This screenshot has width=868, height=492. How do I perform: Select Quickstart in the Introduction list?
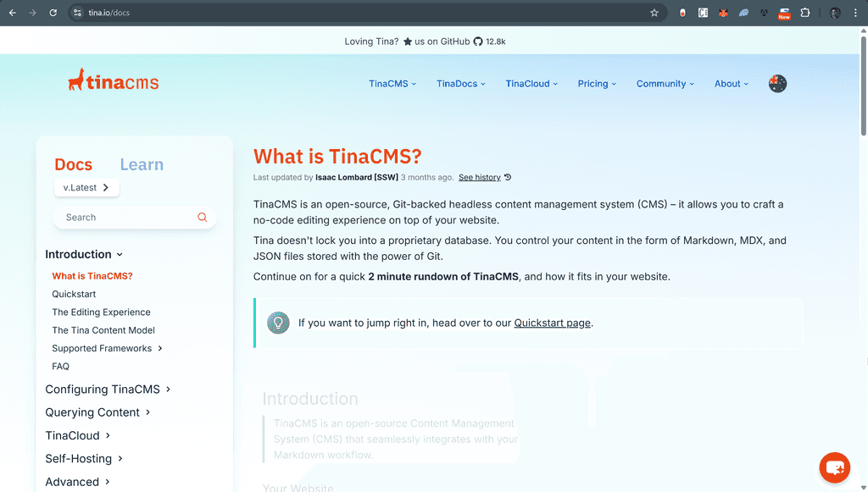click(x=73, y=294)
